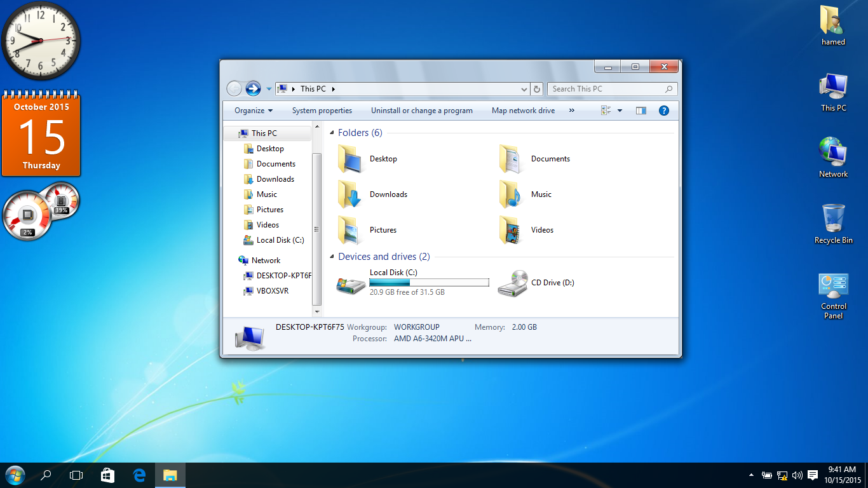Click Uninstall or change a program
This screenshot has width=868, height=488.
[421, 111]
